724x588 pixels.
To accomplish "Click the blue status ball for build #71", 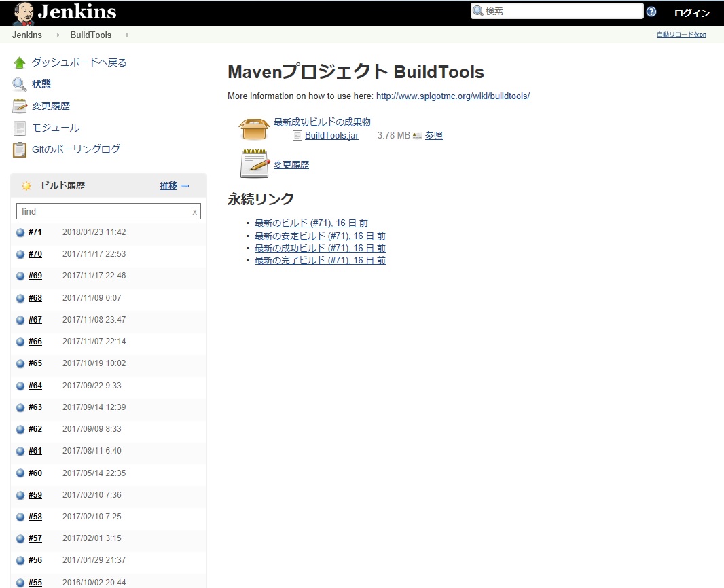I will click(20, 232).
